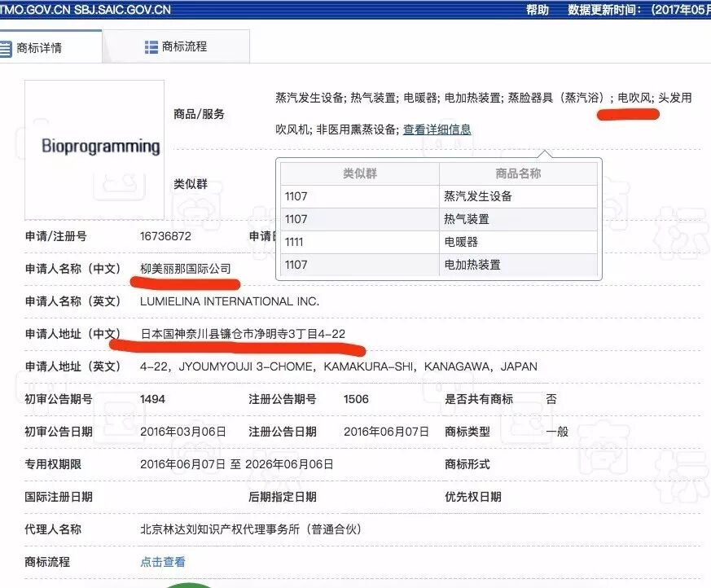Select 电加热装置 cell in popup table
Screen dimensions: 711x588
coord(518,265)
